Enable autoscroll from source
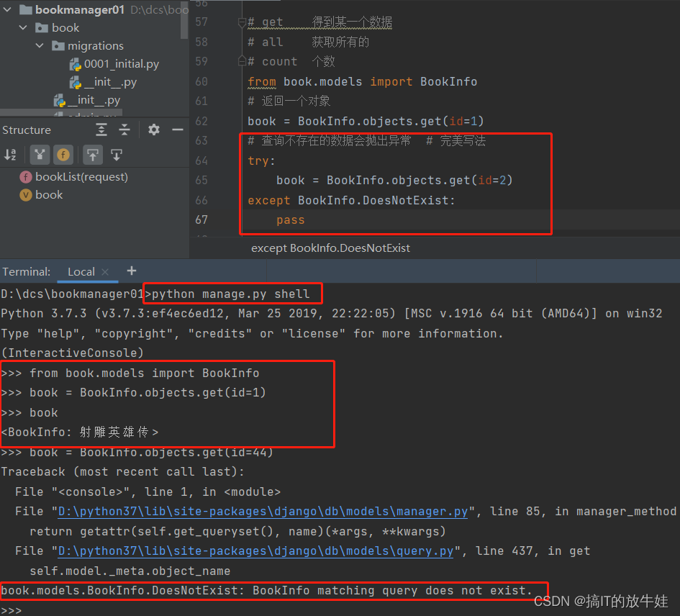The width and height of the screenshot is (680, 616). click(x=117, y=155)
